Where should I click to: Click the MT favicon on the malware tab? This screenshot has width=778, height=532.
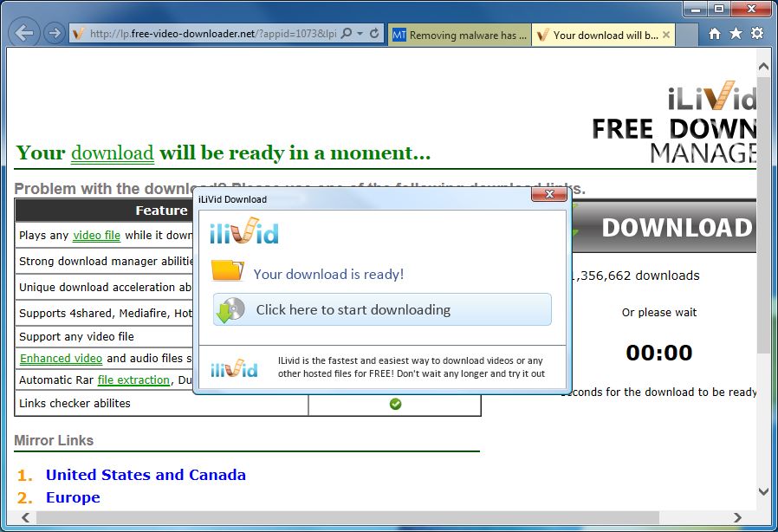click(x=399, y=35)
